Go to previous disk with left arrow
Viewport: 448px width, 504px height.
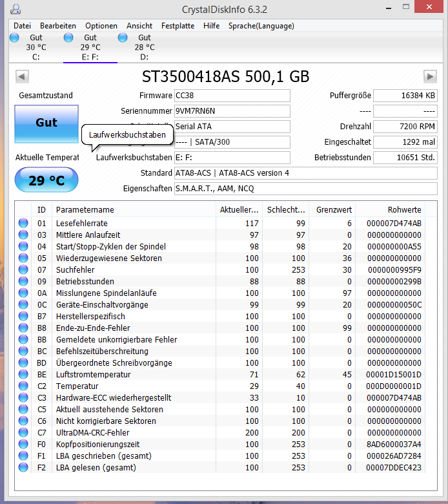click(22, 76)
